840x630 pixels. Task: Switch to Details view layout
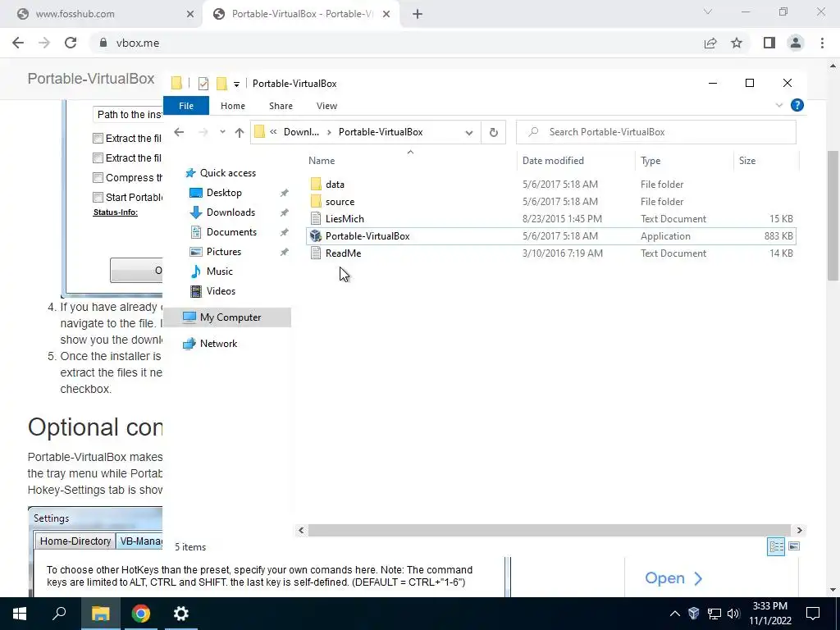coord(776,546)
